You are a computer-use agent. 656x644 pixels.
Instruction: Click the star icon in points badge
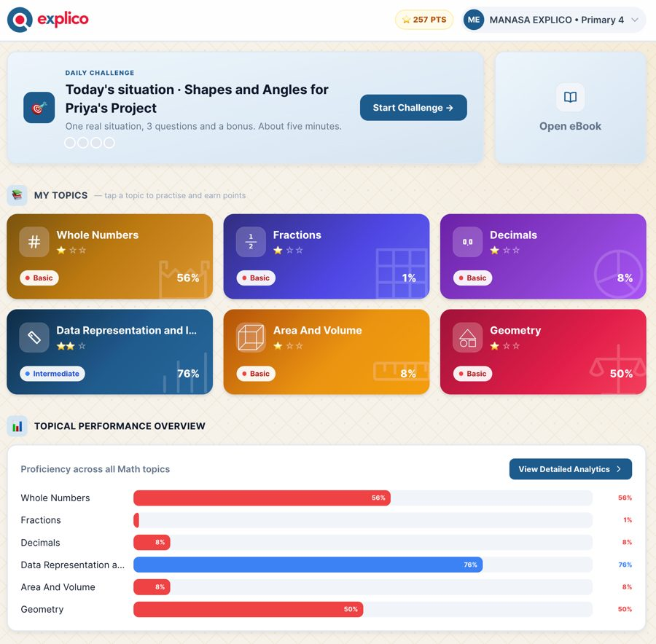[x=406, y=20]
